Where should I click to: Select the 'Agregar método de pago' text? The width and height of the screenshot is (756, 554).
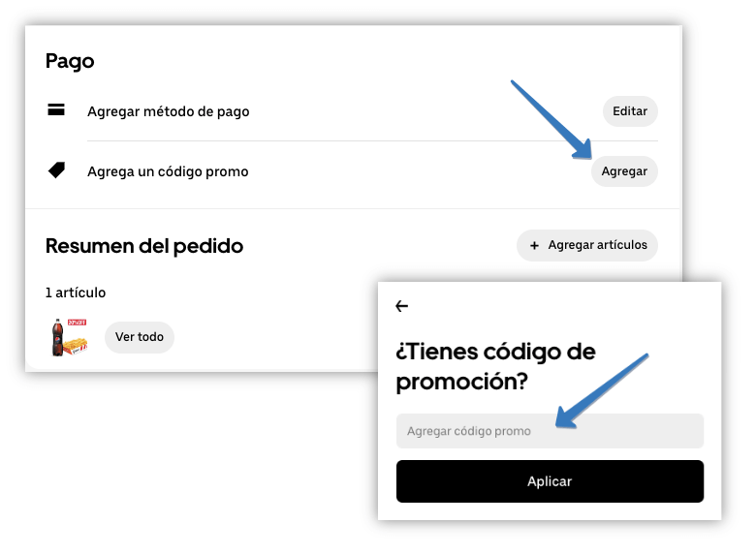point(169,111)
